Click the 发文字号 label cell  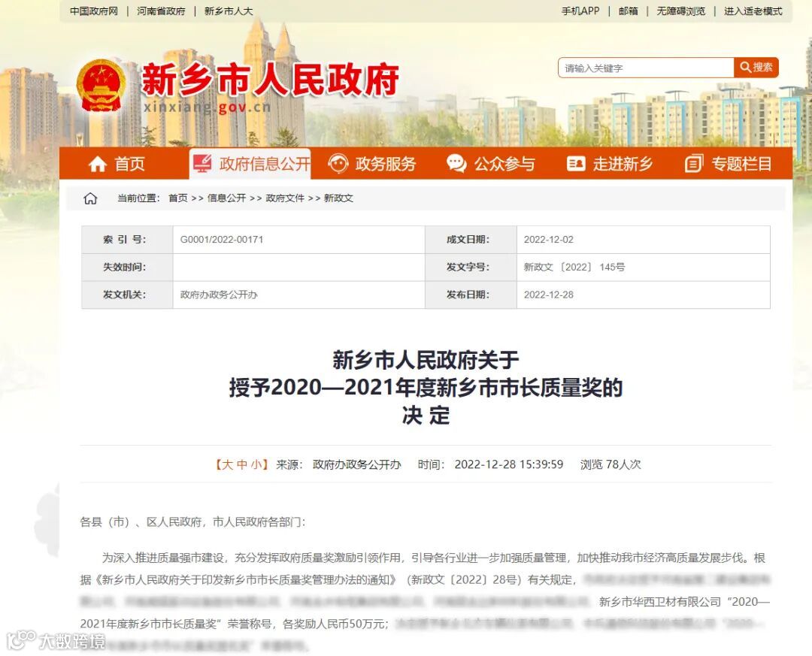point(471,268)
